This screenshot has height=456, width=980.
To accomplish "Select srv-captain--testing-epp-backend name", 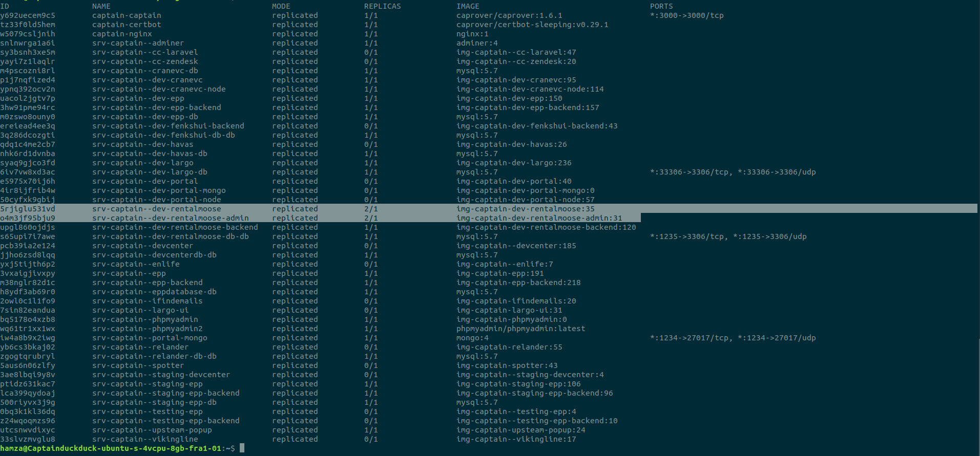I will point(166,421).
